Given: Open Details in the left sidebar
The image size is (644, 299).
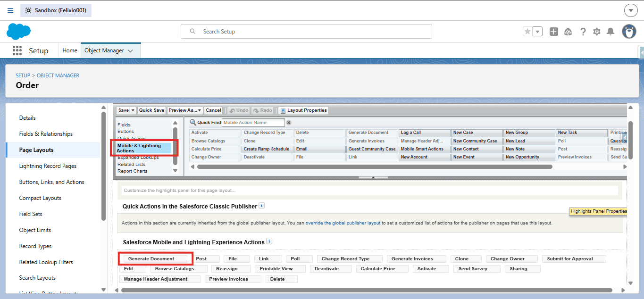Looking at the screenshot, I should click(x=27, y=118).
